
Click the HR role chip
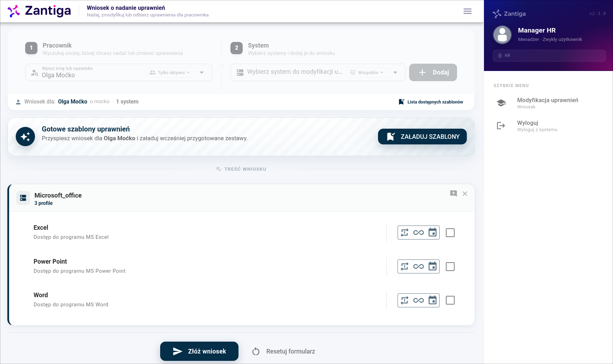coord(549,56)
